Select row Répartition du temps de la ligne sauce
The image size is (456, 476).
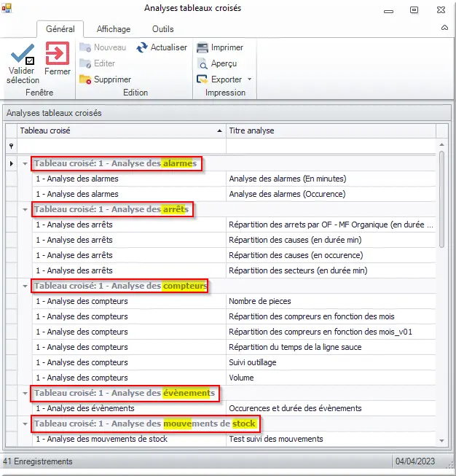234,347
